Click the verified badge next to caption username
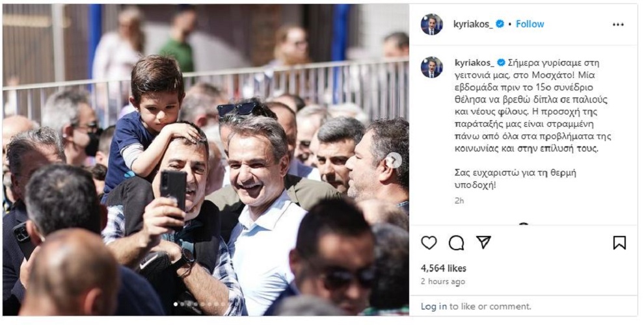This screenshot has height=325, width=644. pyautogui.click(x=501, y=63)
